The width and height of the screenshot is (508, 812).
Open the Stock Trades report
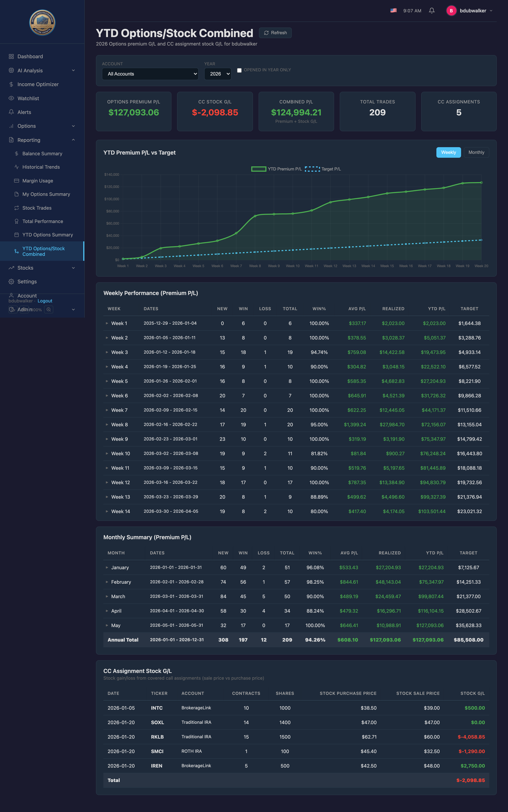pos(37,208)
